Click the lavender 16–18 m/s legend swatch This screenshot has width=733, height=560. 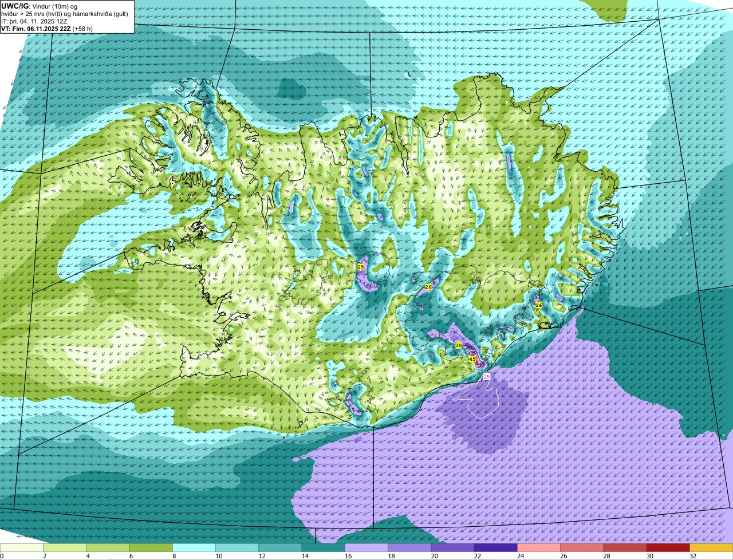coord(366,548)
